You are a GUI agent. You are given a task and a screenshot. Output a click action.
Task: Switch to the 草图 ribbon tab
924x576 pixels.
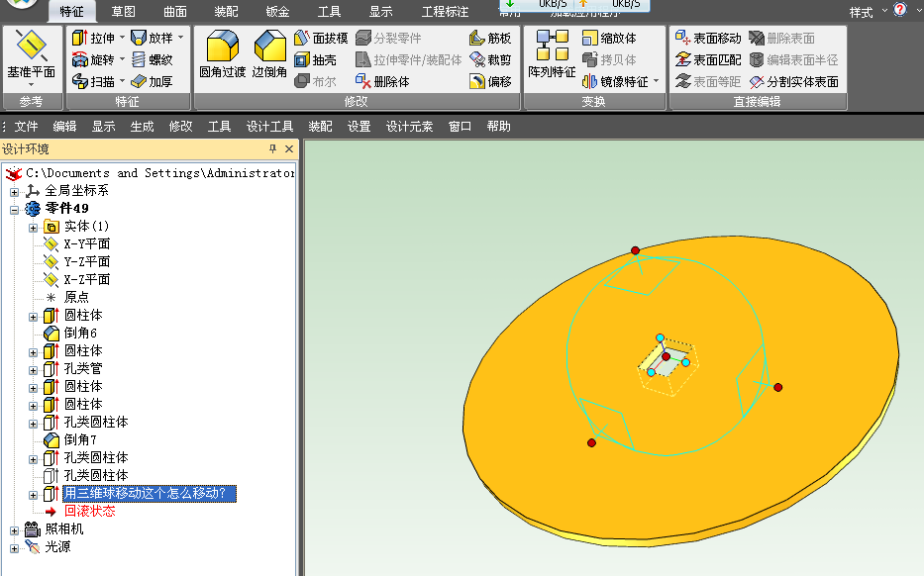point(123,12)
